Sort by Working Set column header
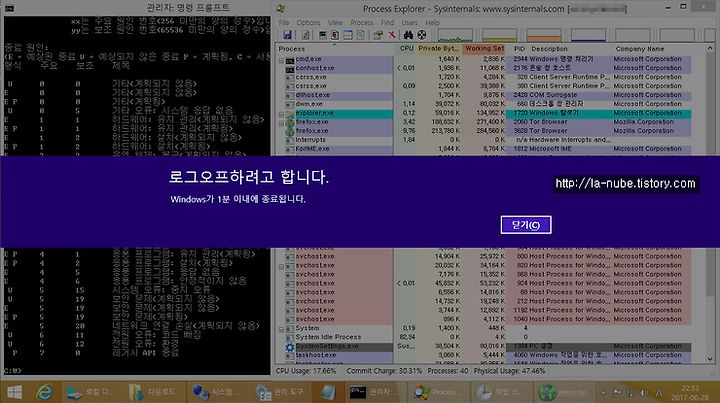The width and height of the screenshot is (720, 403). (x=484, y=49)
